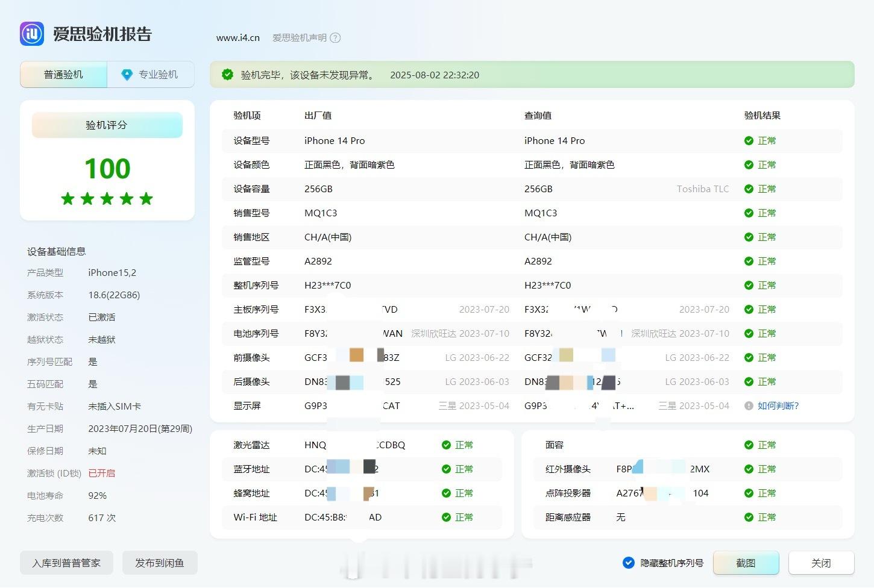Click the green check in 面容 row

[x=749, y=445]
